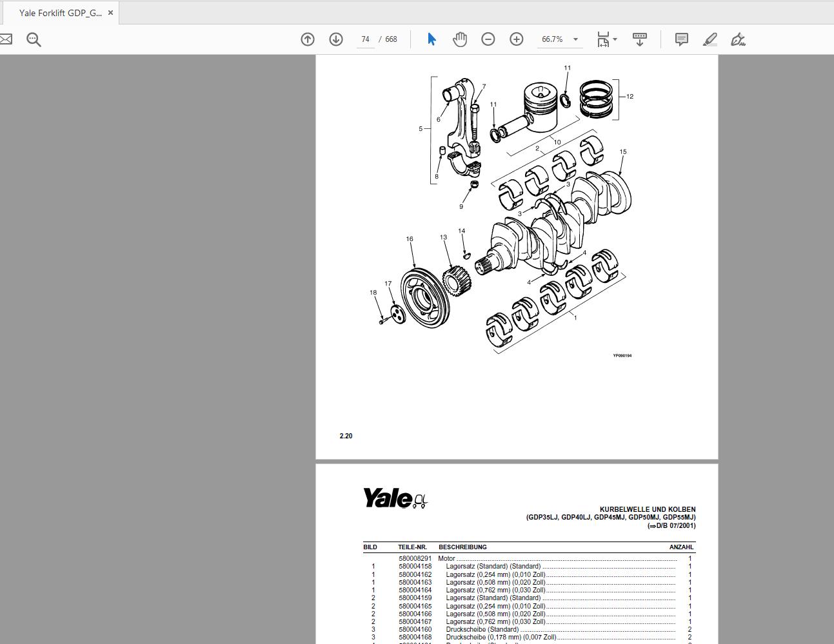Open the Yale Forklift GDP document tab
The width and height of the screenshot is (834, 644).
59,13
